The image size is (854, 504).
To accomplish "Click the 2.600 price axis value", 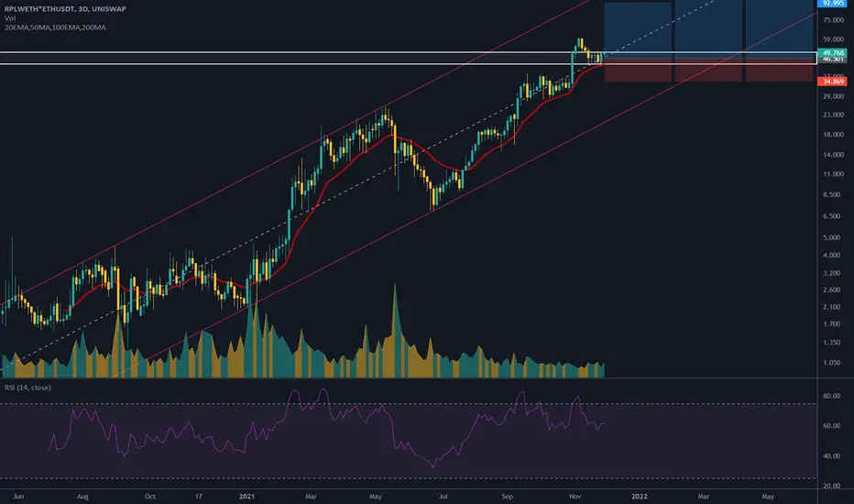I will pos(832,290).
